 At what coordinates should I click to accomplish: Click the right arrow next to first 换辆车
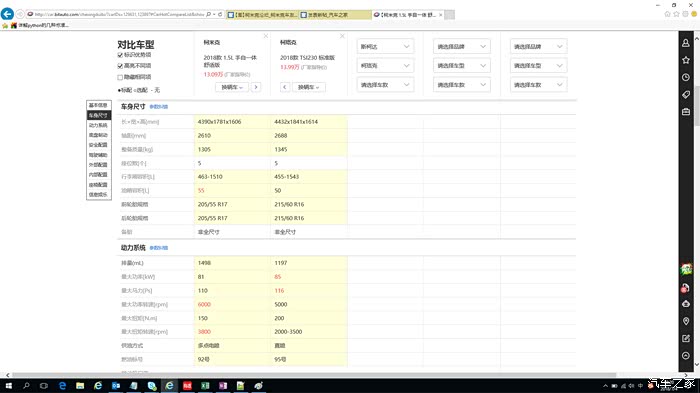[x=256, y=87]
